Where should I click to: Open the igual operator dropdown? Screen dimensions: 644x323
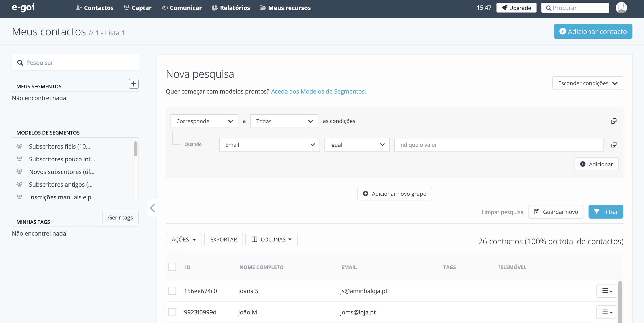357,145
